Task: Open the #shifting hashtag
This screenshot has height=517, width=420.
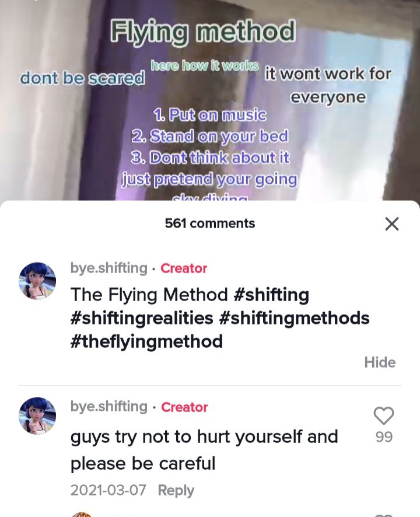Action: point(271,295)
